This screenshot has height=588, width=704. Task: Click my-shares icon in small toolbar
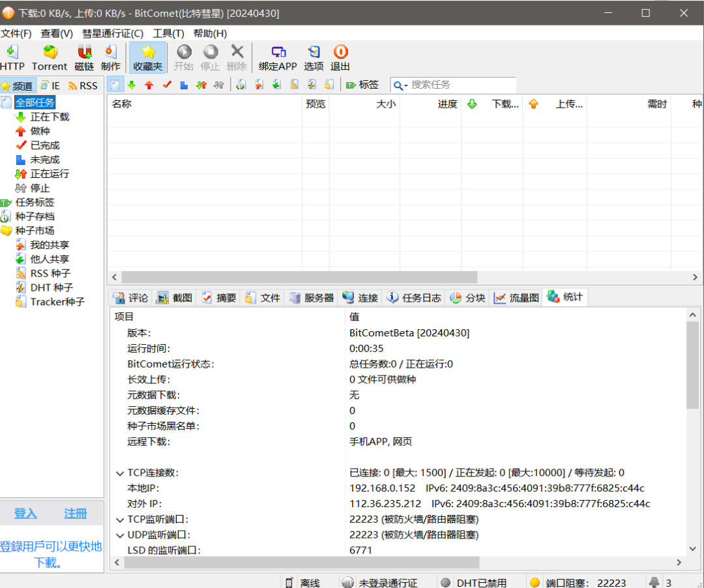259,85
